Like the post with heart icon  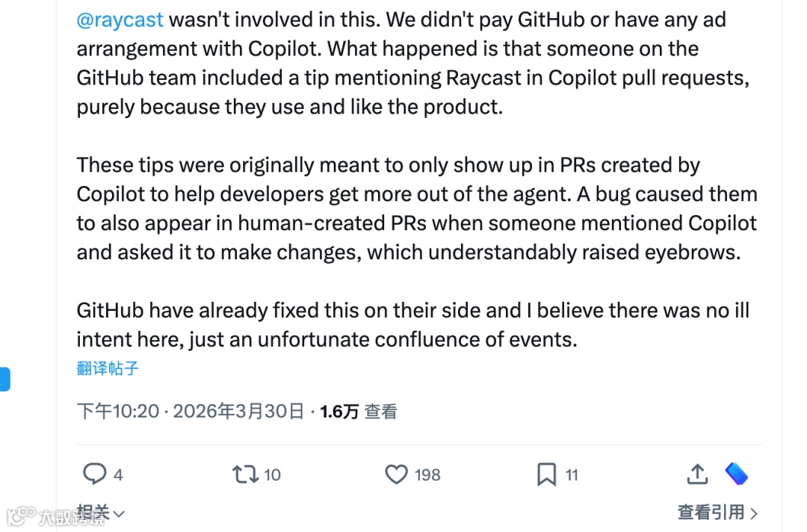point(396,474)
